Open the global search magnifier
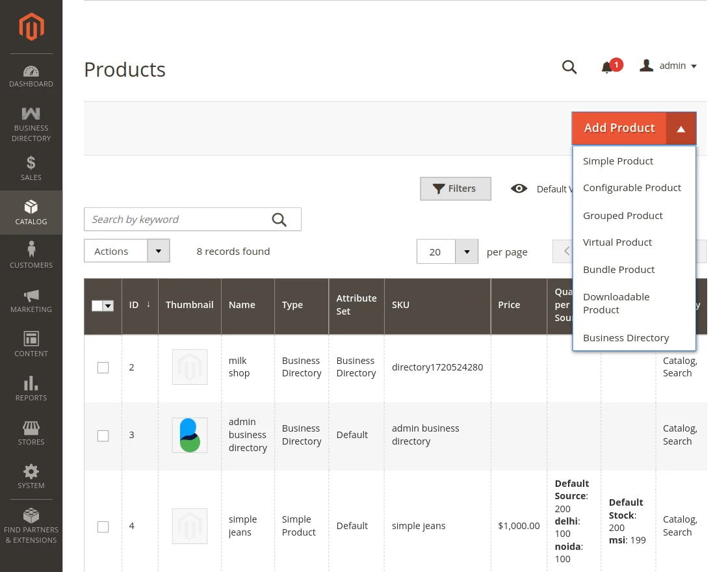Viewport: 728px width, 572px height. (x=569, y=66)
